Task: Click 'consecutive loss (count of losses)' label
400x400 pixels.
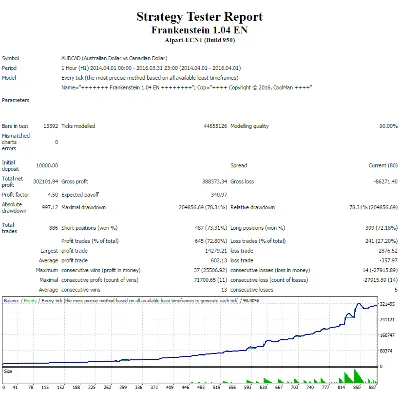Action: point(269,280)
